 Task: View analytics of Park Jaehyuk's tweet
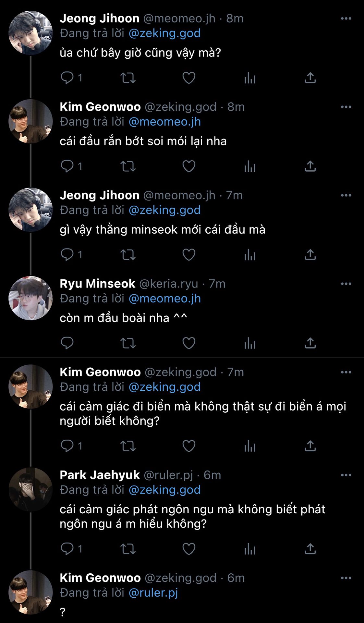pos(250,549)
